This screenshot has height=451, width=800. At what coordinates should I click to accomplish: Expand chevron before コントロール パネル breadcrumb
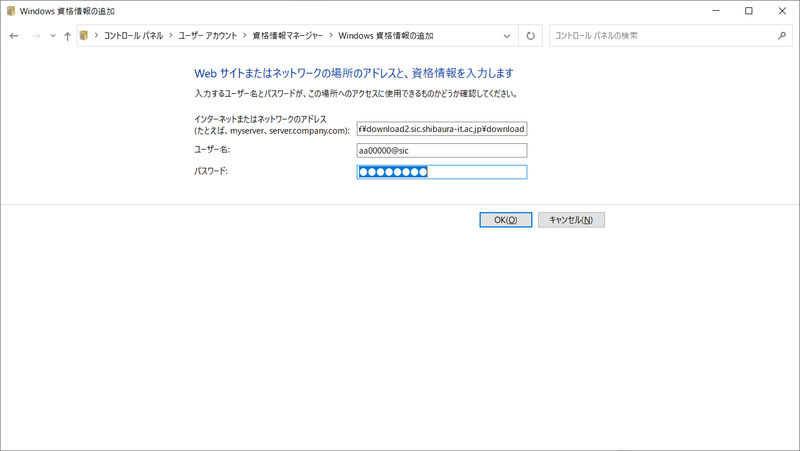click(x=96, y=36)
